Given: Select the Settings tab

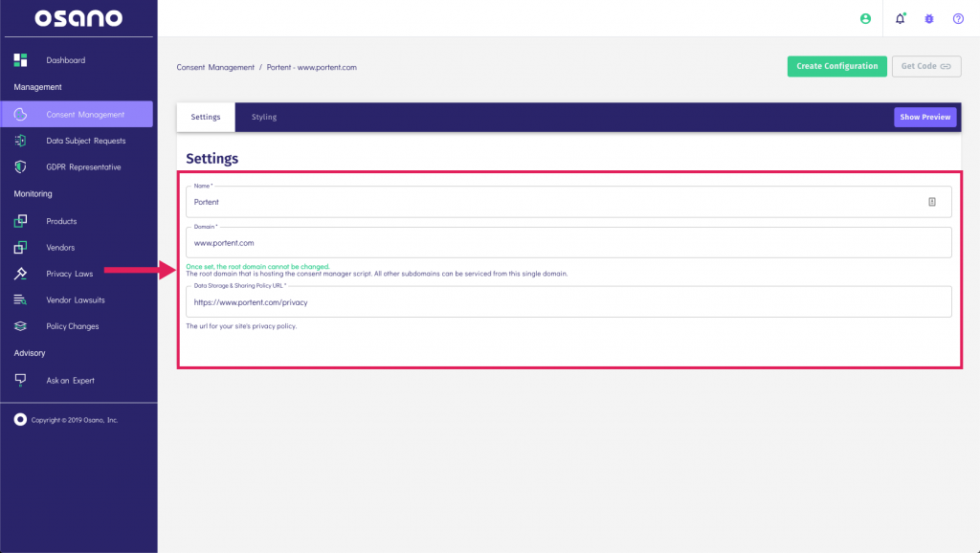Looking at the screenshot, I should click(205, 116).
